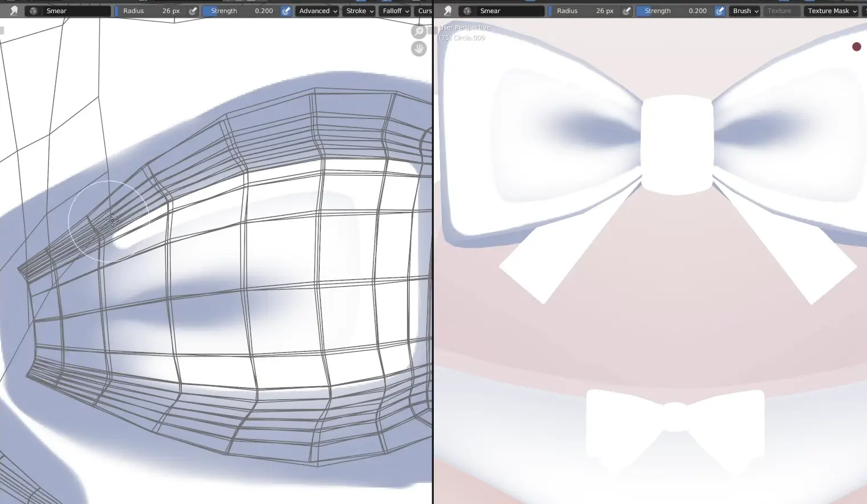Toggle strength pen pressure in left editor

[x=286, y=11]
